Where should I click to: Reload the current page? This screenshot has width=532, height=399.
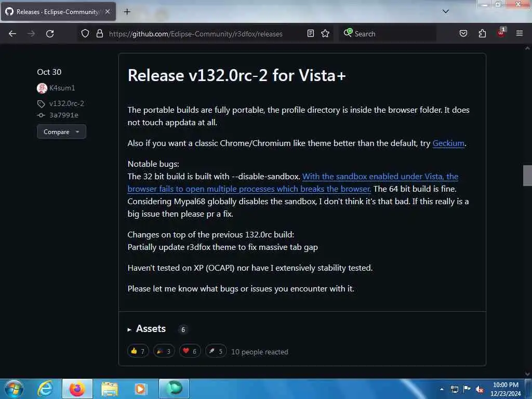(x=50, y=34)
